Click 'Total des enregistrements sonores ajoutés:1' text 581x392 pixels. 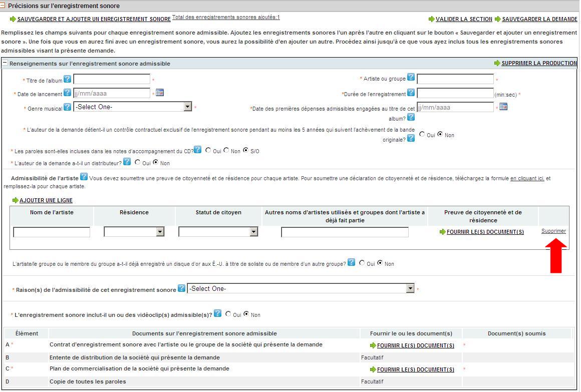click(226, 17)
